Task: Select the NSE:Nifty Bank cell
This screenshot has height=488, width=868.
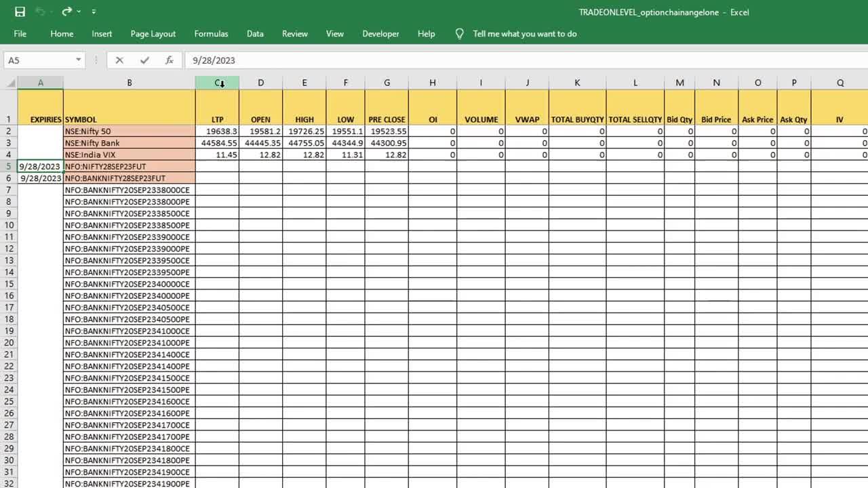Action: pyautogui.click(x=129, y=143)
